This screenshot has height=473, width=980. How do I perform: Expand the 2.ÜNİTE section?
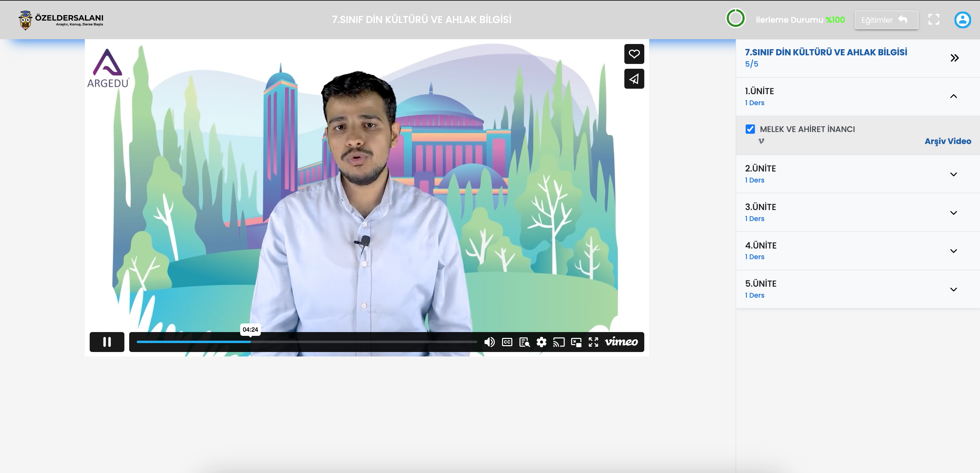point(953,174)
